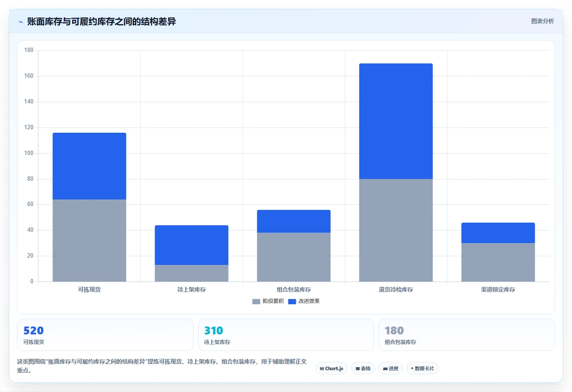The image size is (572, 392).
Task: Click the gray segment of the 待上架库存 bar
Action: [x=191, y=273]
